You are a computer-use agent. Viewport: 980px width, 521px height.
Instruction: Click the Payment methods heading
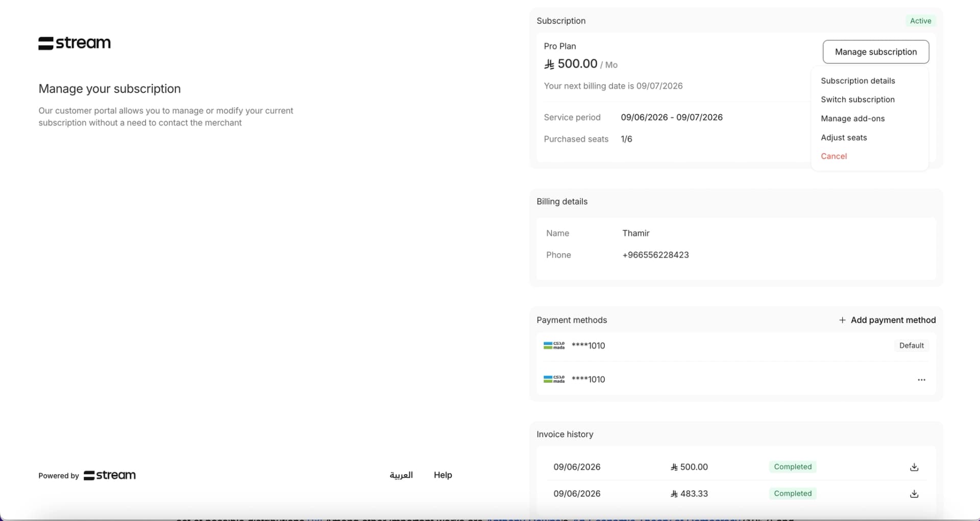(x=572, y=320)
